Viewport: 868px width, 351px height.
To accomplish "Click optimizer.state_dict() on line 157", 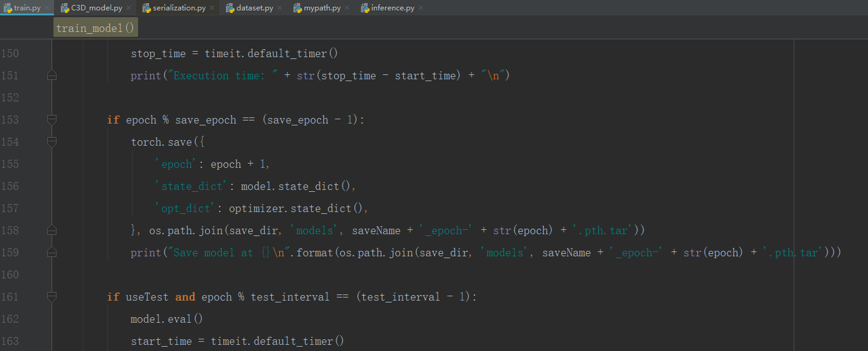I will pos(295,208).
